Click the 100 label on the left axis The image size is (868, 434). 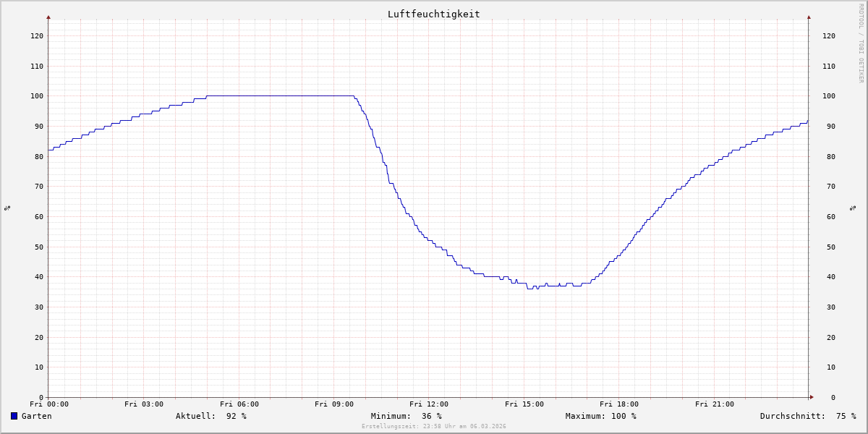pos(37,95)
